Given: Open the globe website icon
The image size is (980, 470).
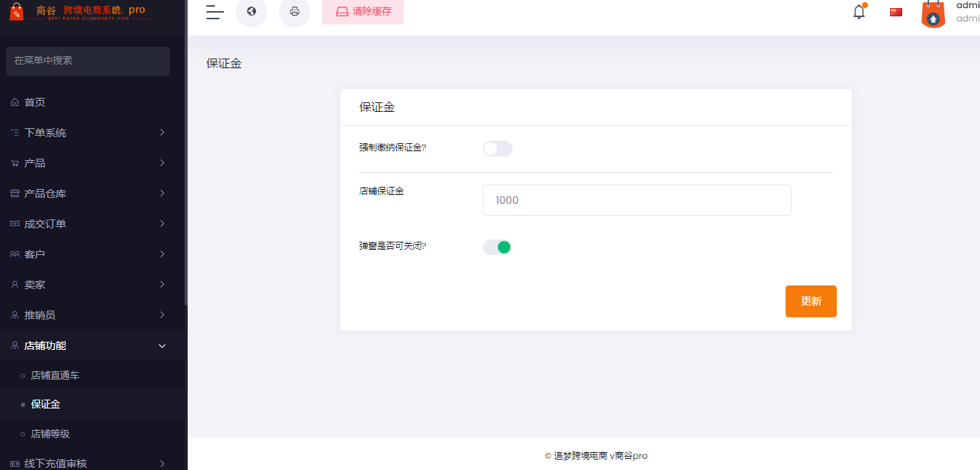Looking at the screenshot, I should pyautogui.click(x=251, y=11).
